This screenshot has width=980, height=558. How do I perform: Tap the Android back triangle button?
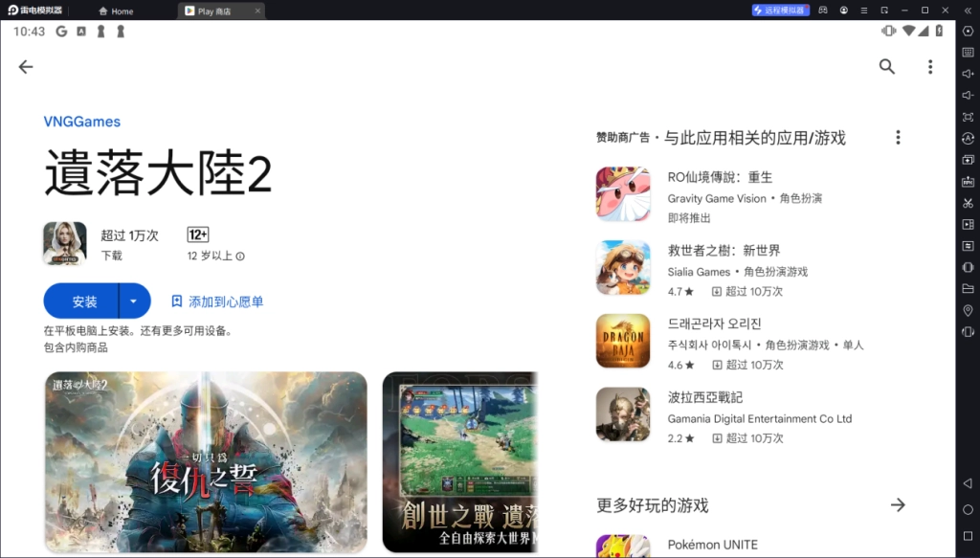point(969,483)
